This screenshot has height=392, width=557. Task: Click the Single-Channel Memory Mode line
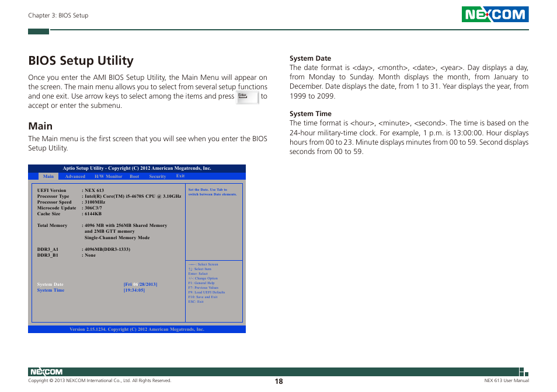pos(117,237)
